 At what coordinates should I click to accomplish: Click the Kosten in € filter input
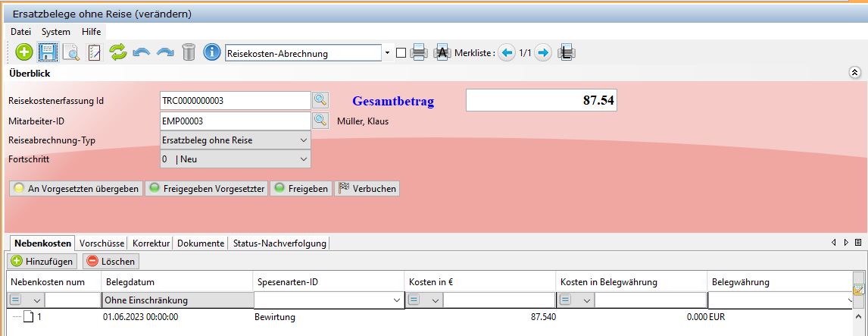coord(499,300)
